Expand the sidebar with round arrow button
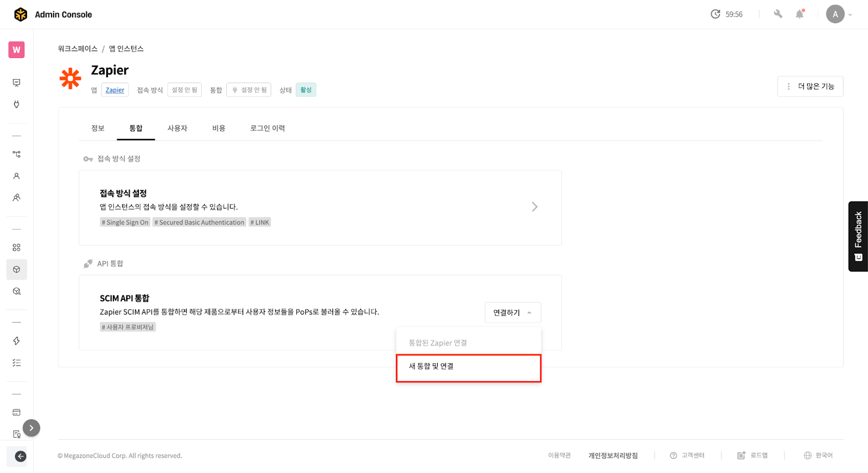 pos(31,428)
